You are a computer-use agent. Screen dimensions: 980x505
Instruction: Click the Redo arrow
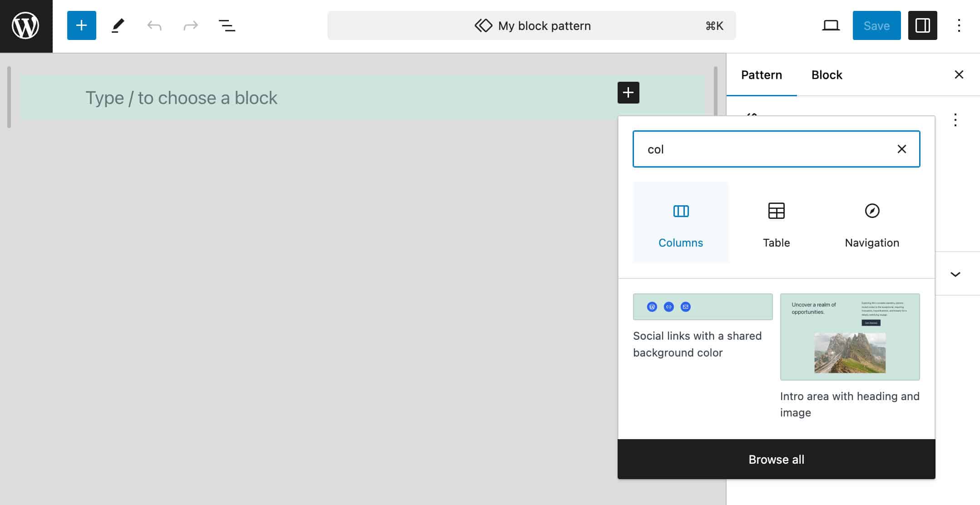pyautogui.click(x=191, y=25)
